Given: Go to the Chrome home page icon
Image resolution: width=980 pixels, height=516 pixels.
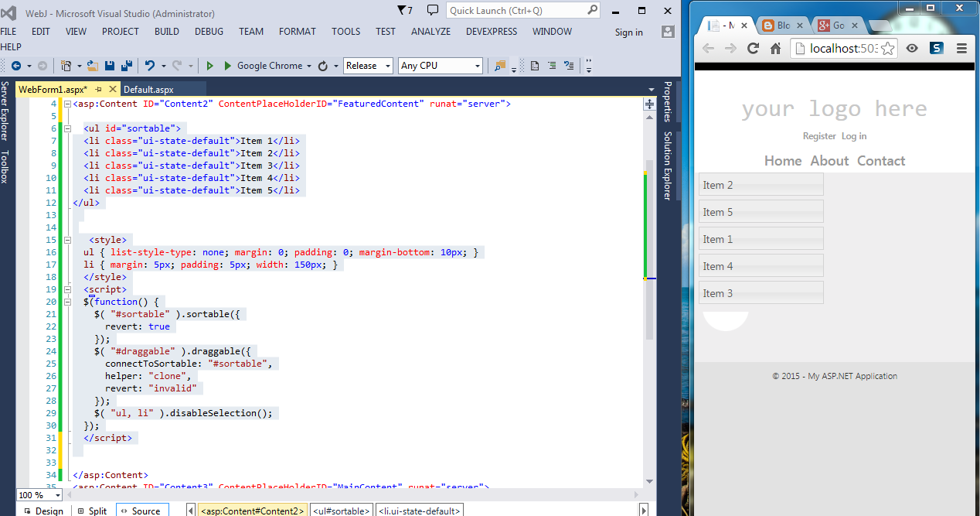Looking at the screenshot, I should (776, 48).
